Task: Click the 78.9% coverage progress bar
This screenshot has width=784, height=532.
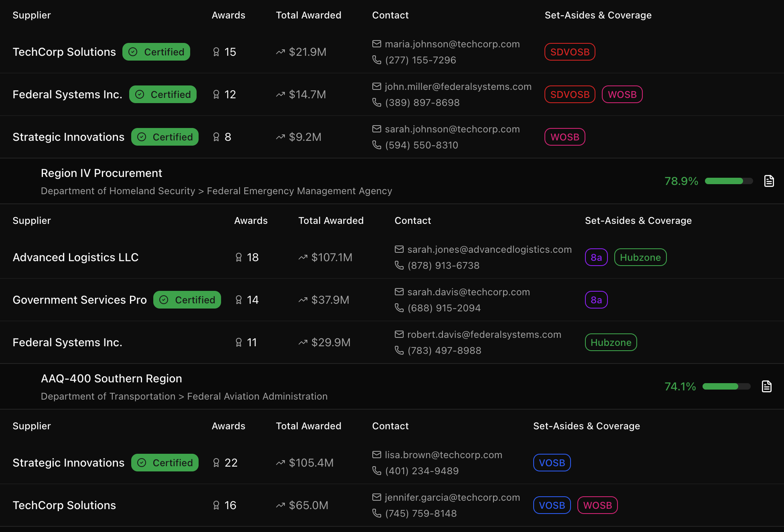Action: pyautogui.click(x=728, y=181)
